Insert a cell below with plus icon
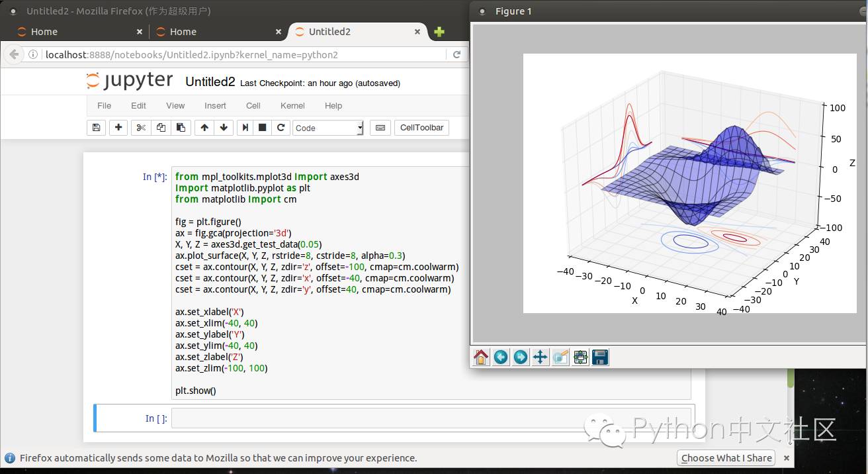The width and height of the screenshot is (868, 474). pyautogui.click(x=118, y=128)
